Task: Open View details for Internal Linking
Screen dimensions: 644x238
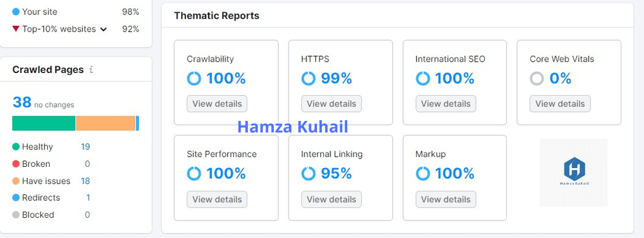Action: click(x=331, y=200)
